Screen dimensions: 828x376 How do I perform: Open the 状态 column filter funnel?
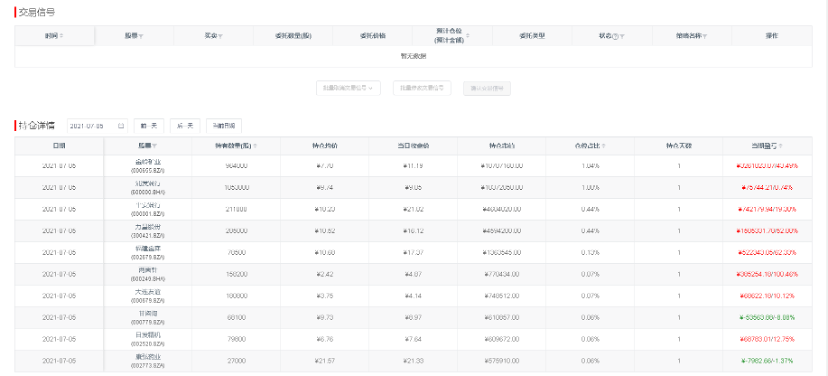622,36
